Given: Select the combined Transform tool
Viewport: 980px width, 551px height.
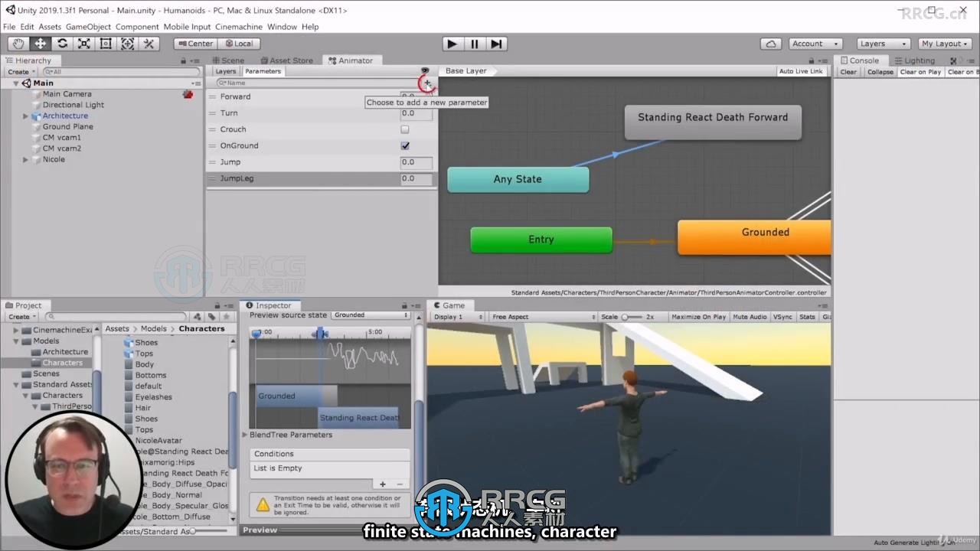Looking at the screenshot, I should tap(127, 44).
